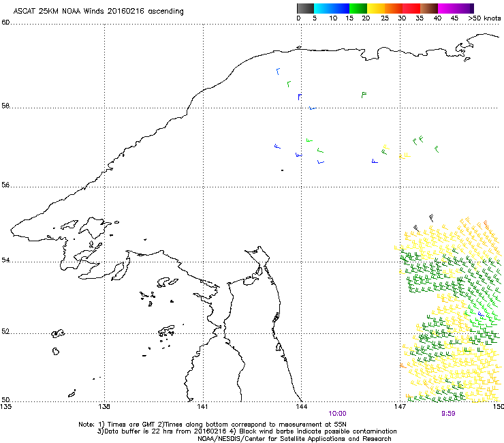Screen dimensions: 504x443
Task: Click the latitude label '56'
Action: coord(5,185)
